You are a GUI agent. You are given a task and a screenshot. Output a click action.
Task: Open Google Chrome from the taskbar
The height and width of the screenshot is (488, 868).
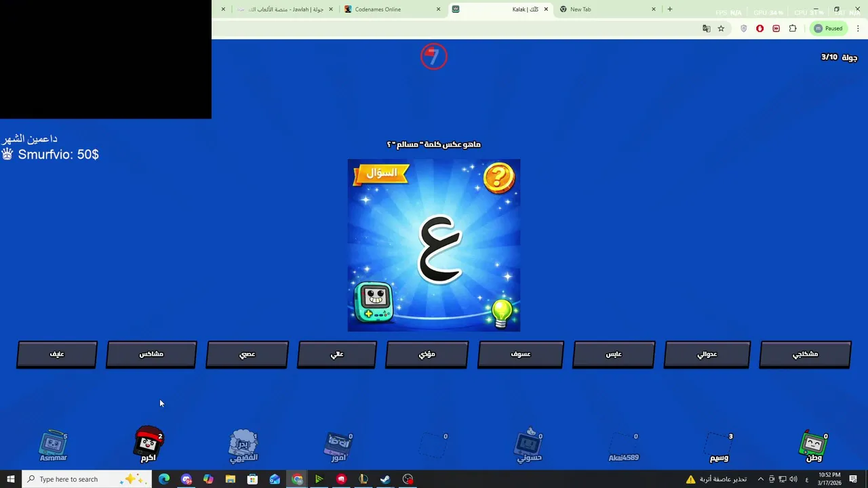click(297, 479)
